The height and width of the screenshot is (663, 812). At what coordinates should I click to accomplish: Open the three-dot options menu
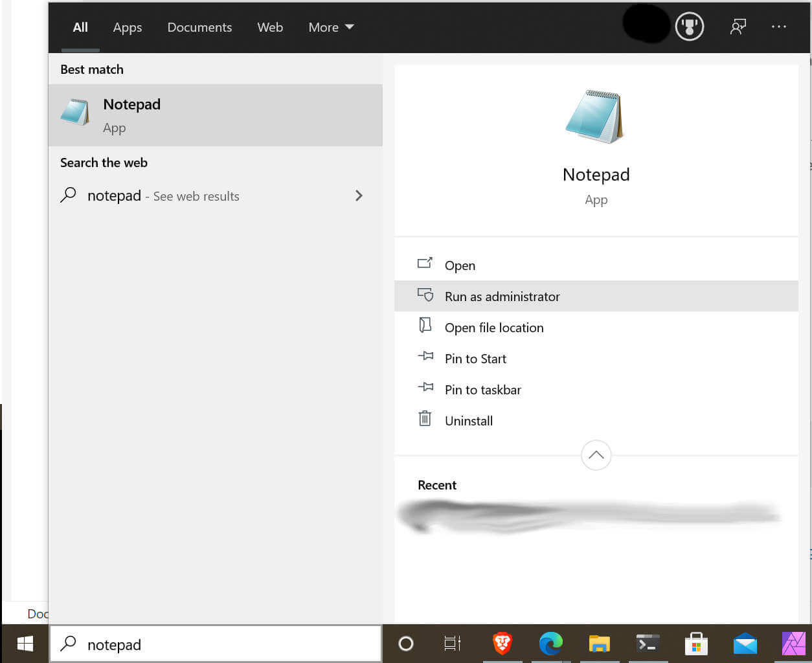pyautogui.click(x=779, y=27)
